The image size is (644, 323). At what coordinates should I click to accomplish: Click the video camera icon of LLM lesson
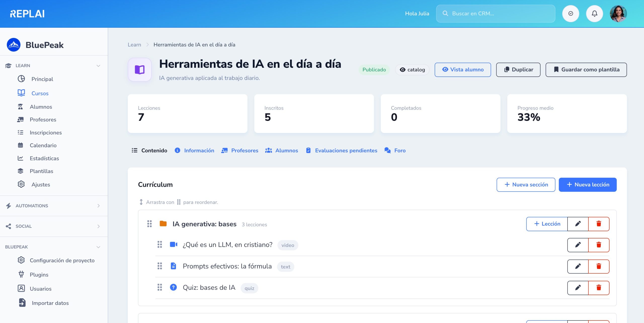(174, 244)
